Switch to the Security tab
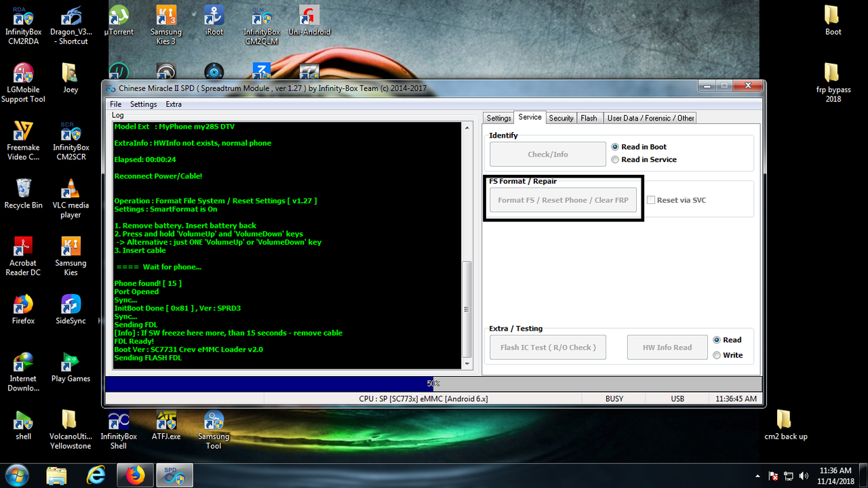This screenshot has height=488, width=868. point(561,117)
